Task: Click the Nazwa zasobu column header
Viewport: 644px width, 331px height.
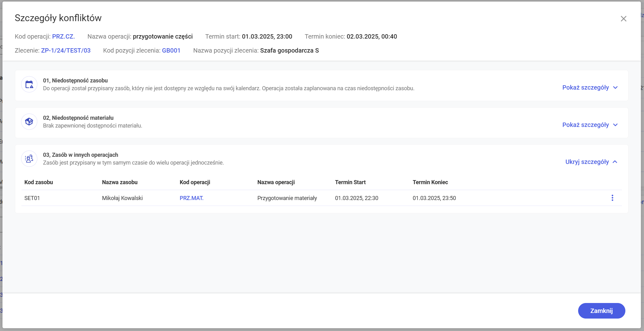Action: (120, 182)
